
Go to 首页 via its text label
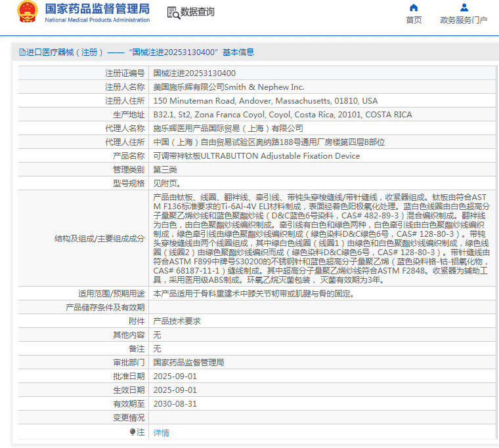pos(414,20)
